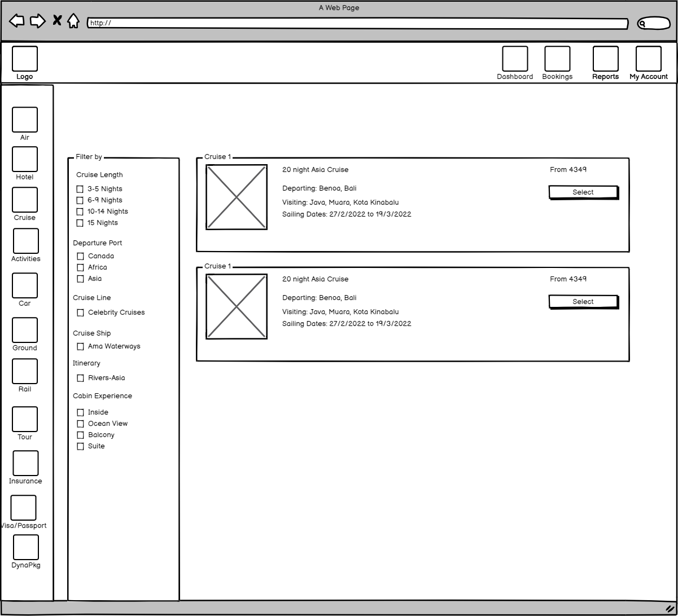Go to the Cruise sidebar icon
The height and width of the screenshot is (616, 678).
[25, 200]
